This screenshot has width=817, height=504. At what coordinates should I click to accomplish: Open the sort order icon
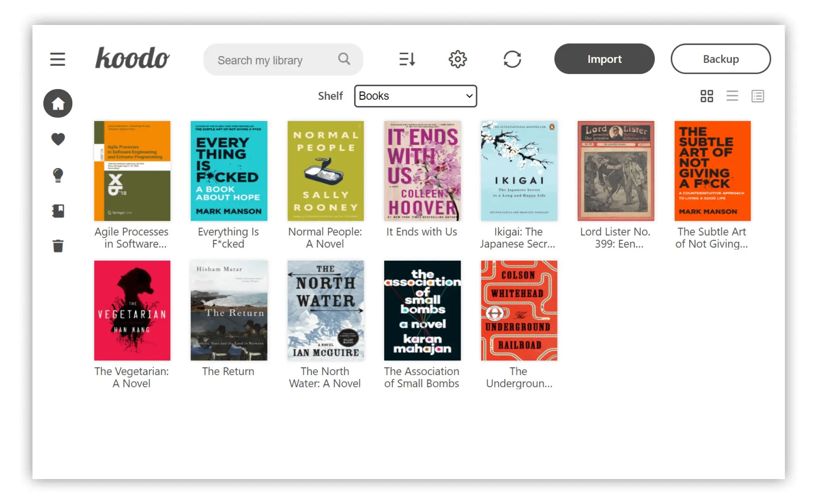pos(407,59)
